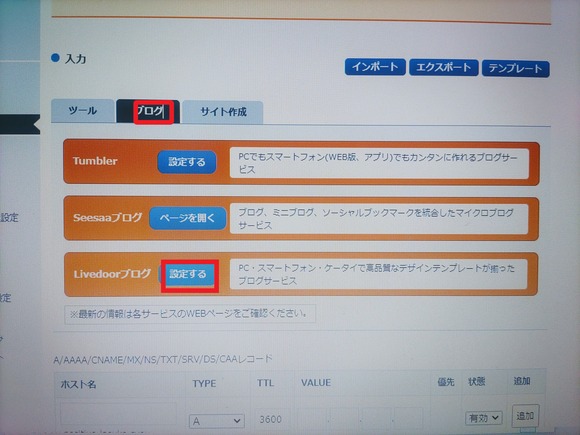Image resolution: width=580 pixels, height=435 pixels.
Task: Switch to the サイト作成 tab
Action: [x=223, y=112]
